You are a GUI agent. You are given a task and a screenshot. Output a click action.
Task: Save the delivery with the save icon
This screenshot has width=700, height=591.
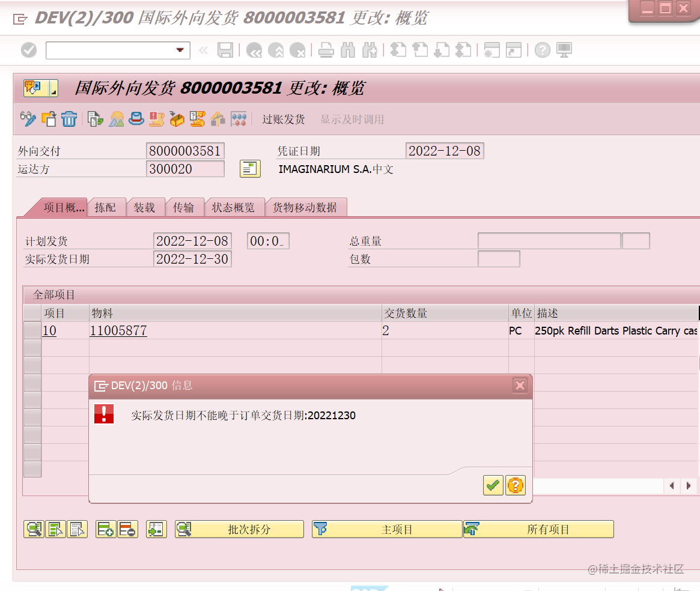225,50
